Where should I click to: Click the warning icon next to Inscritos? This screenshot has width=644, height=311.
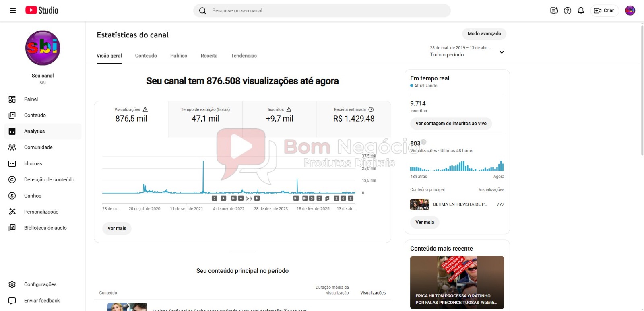pos(289,109)
